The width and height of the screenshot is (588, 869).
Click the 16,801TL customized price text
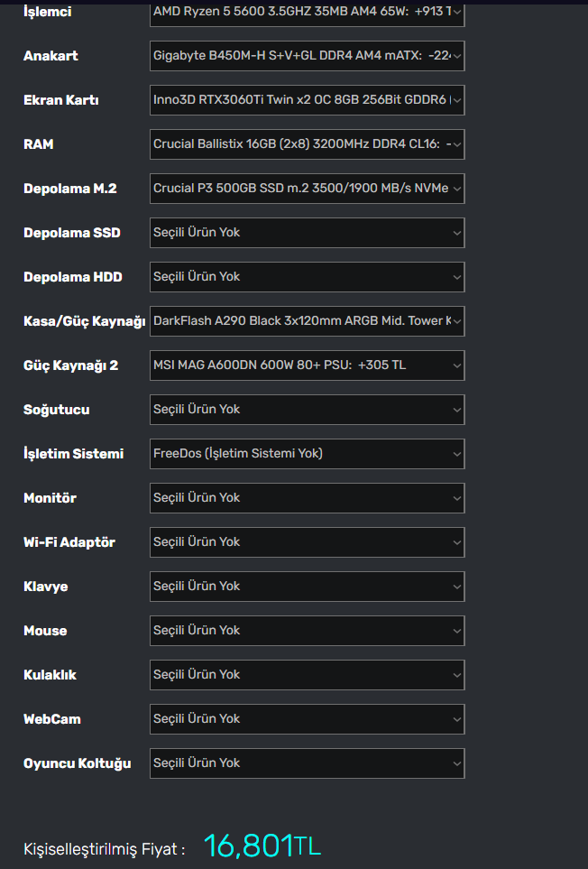pyautogui.click(x=262, y=846)
